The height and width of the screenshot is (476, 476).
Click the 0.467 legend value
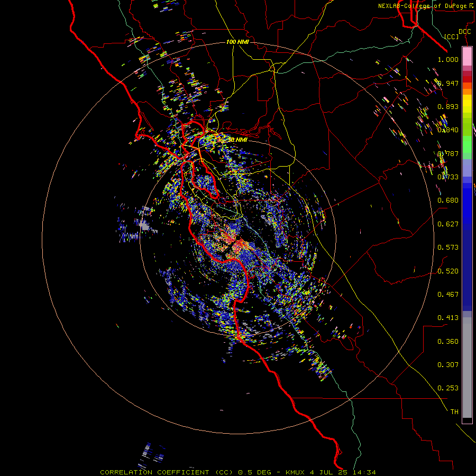448,295
